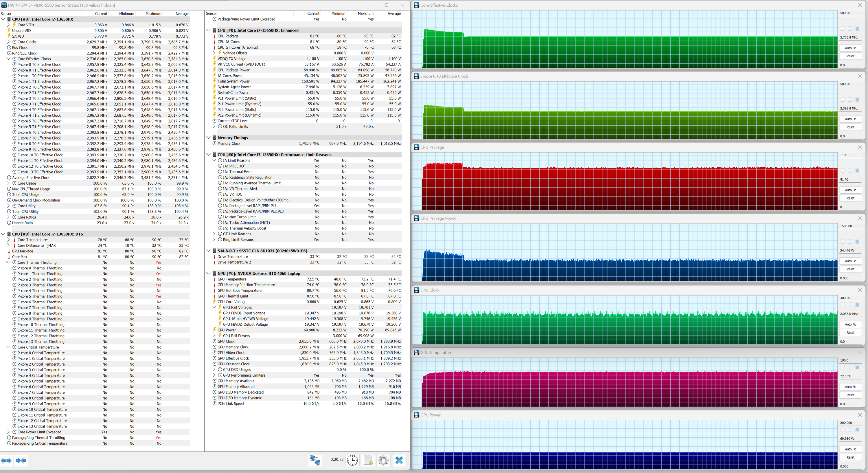Open sensor settings gear icon

pos(383,460)
